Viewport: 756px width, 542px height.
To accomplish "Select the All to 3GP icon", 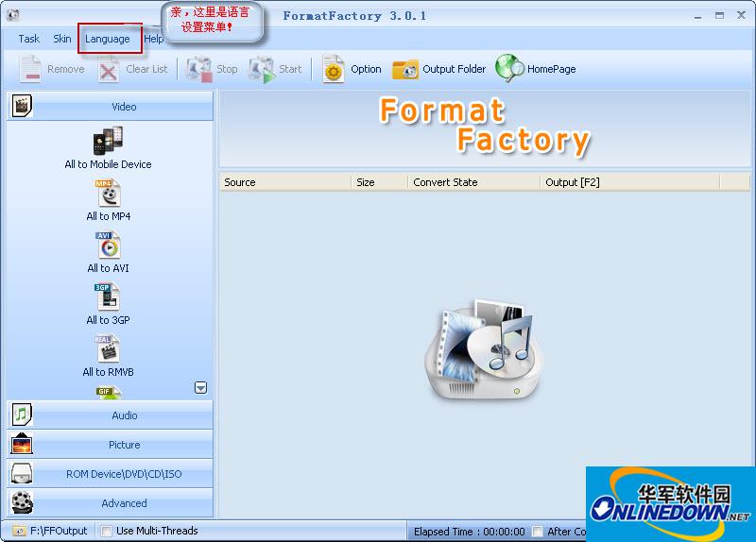I will pos(107,296).
